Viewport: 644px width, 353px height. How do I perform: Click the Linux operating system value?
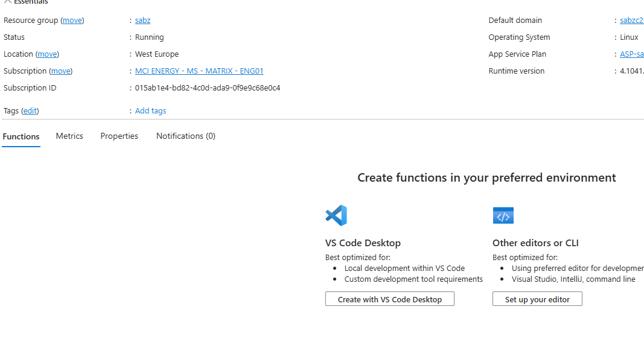pos(629,37)
